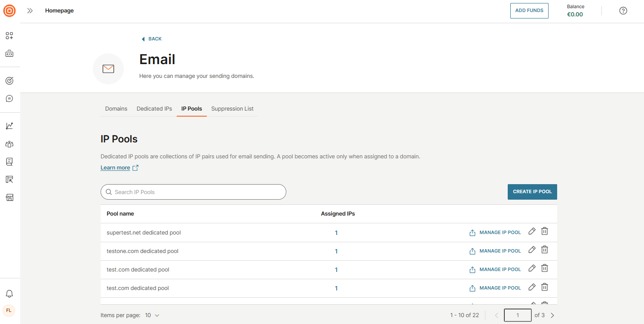Screen dimensions: 644x324
Task: Open the help question mark icon
Action: pyautogui.click(x=623, y=11)
